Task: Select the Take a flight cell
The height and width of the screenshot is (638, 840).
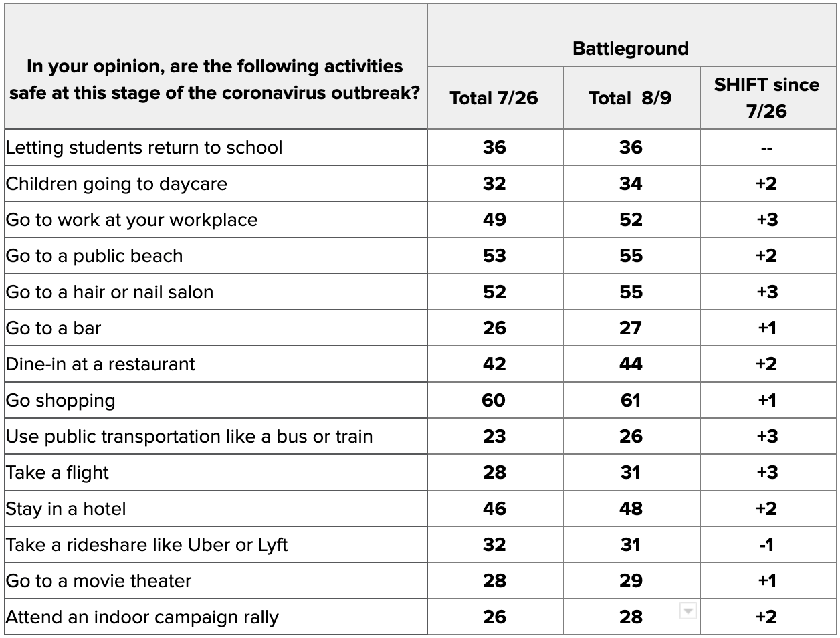Action: [215, 472]
